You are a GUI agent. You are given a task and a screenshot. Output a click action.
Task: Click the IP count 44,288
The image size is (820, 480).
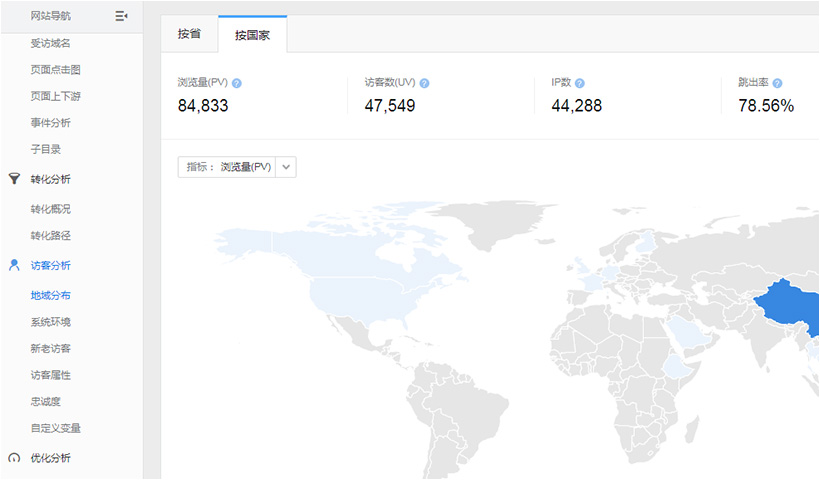pos(577,106)
